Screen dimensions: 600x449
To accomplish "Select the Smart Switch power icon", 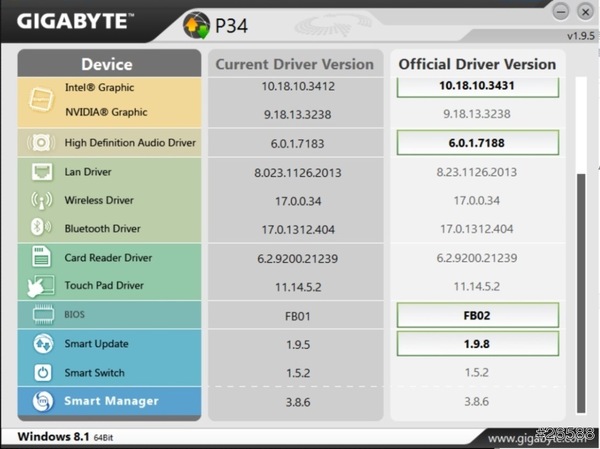I will pyautogui.click(x=42, y=373).
